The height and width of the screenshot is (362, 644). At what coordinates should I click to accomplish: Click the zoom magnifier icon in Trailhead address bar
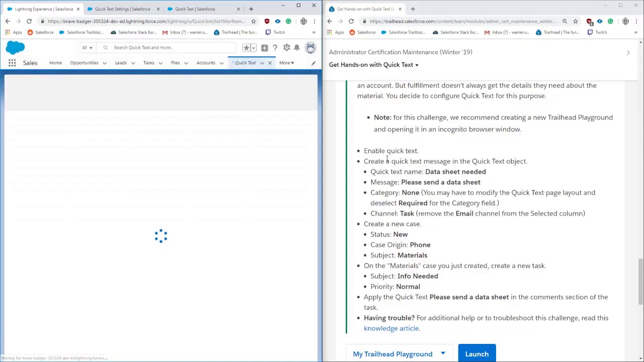[565, 21]
